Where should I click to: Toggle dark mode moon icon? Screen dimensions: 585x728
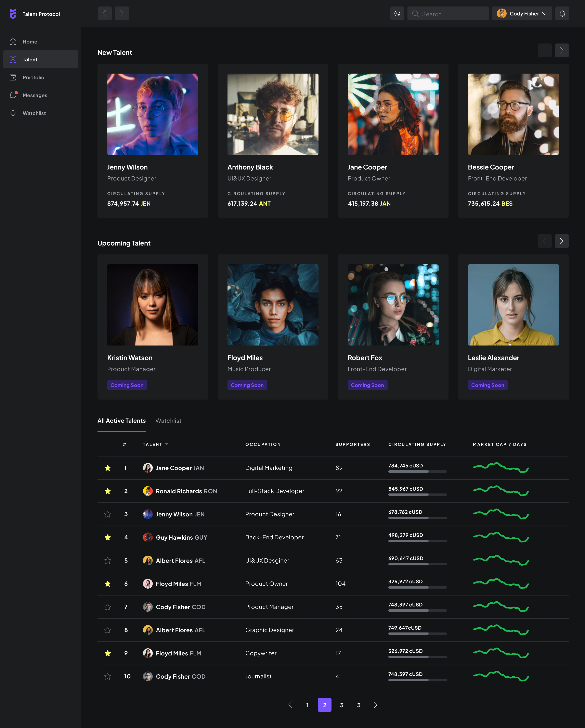point(397,13)
